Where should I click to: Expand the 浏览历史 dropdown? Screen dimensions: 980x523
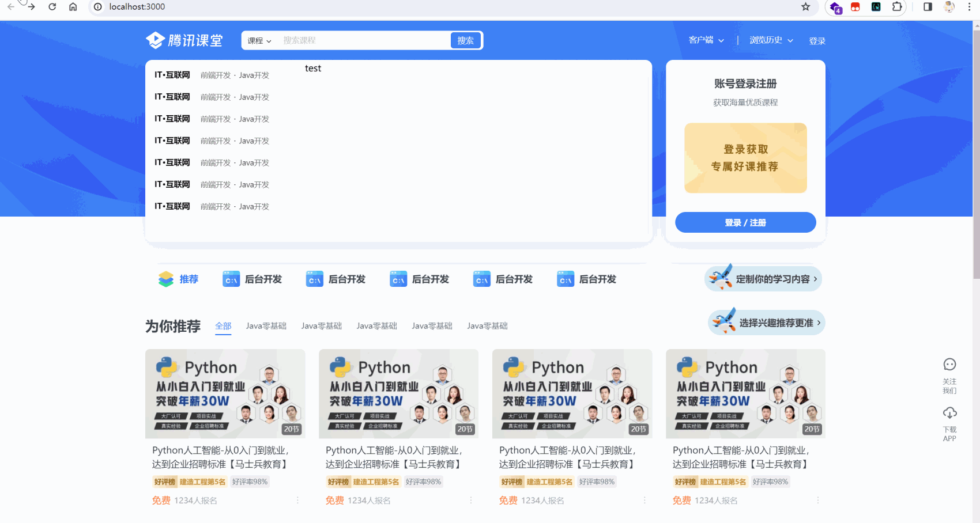771,40
